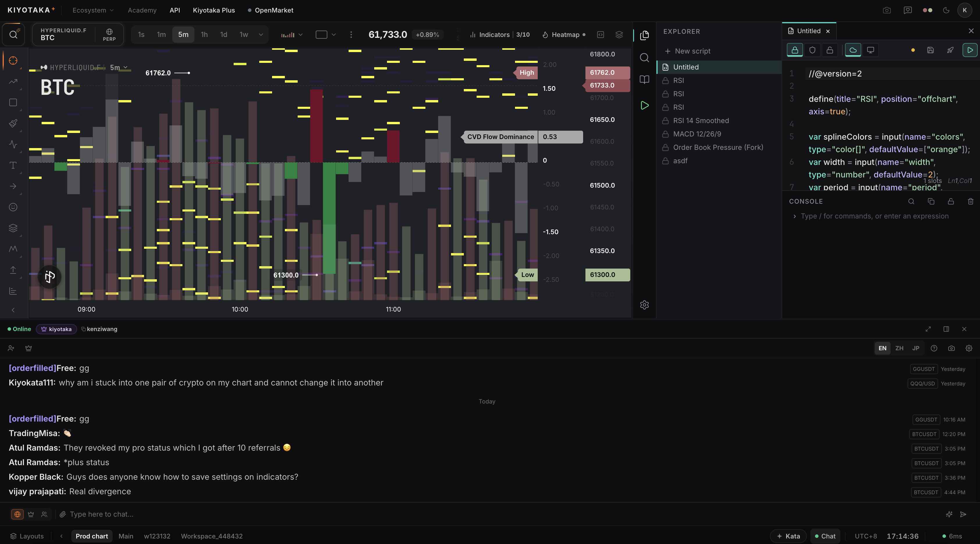Select the arrow drawing tool
Screen dimensions: 980x544
13,186
